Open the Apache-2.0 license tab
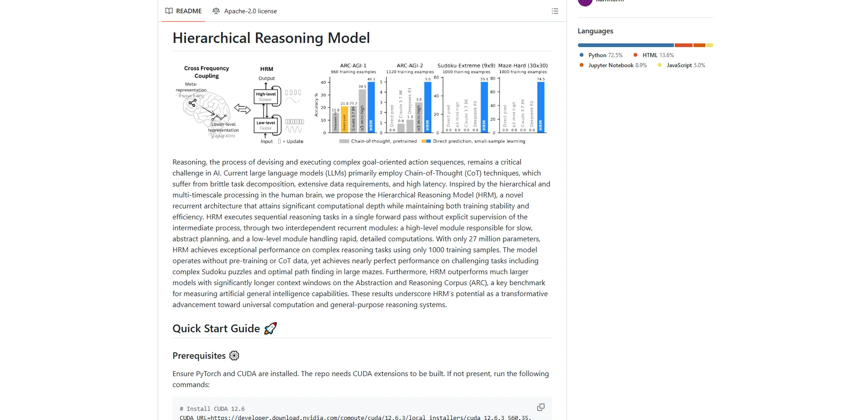The height and width of the screenshot is (420, 868). (250, 11)
